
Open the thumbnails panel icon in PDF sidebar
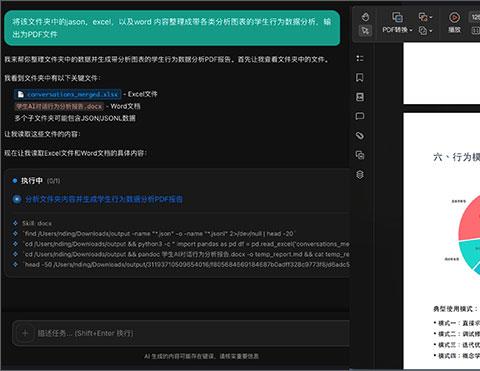pyautogui.click(x=360, y=97)
